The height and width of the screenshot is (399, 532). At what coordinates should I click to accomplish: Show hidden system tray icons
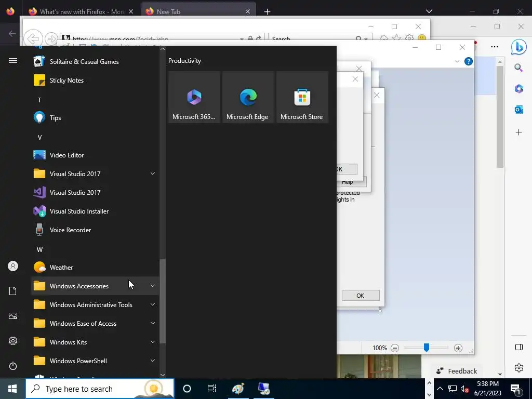click(x=440, y=389)
